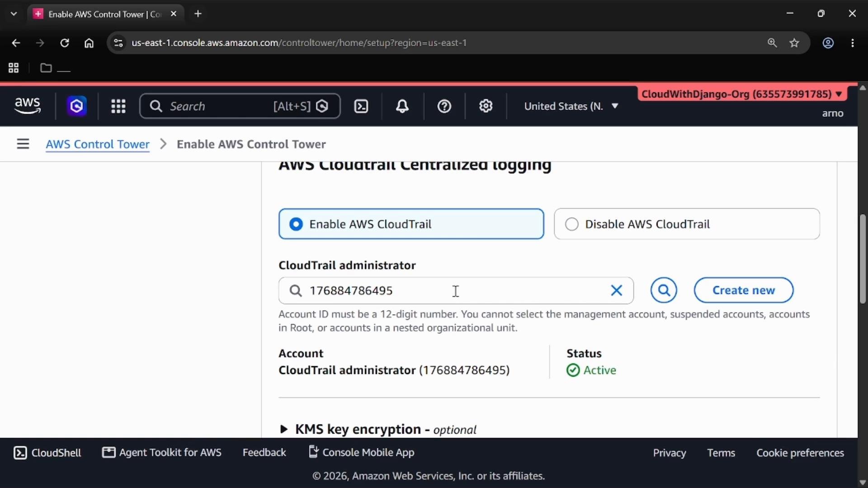Select Enable AWS CloudTrail option
This screenshot has width=868, height=488.
click(411, 224)
